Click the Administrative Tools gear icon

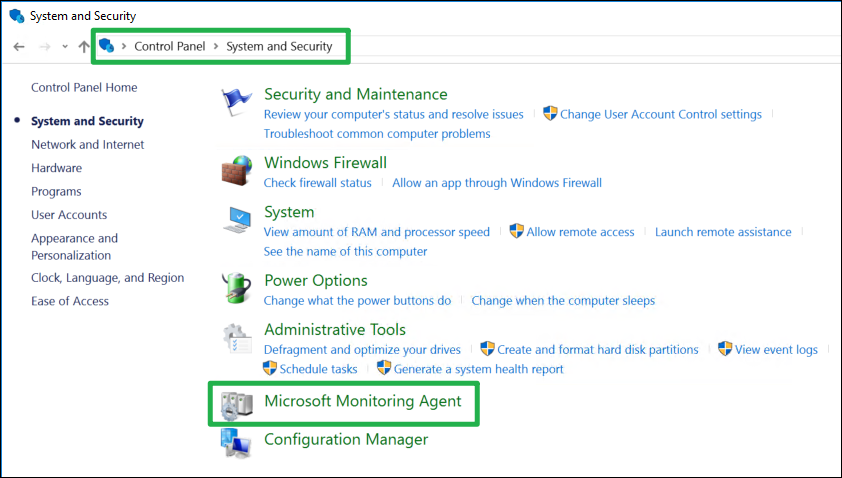(x=237, y=338)
